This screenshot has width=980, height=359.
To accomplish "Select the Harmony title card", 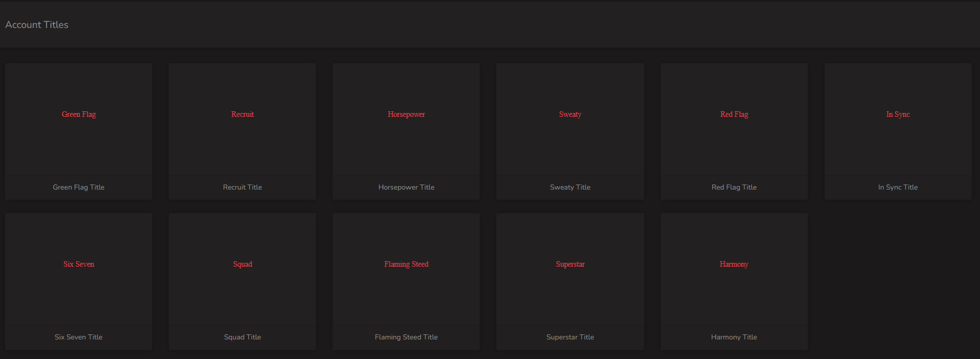I will tap(734, 281).
